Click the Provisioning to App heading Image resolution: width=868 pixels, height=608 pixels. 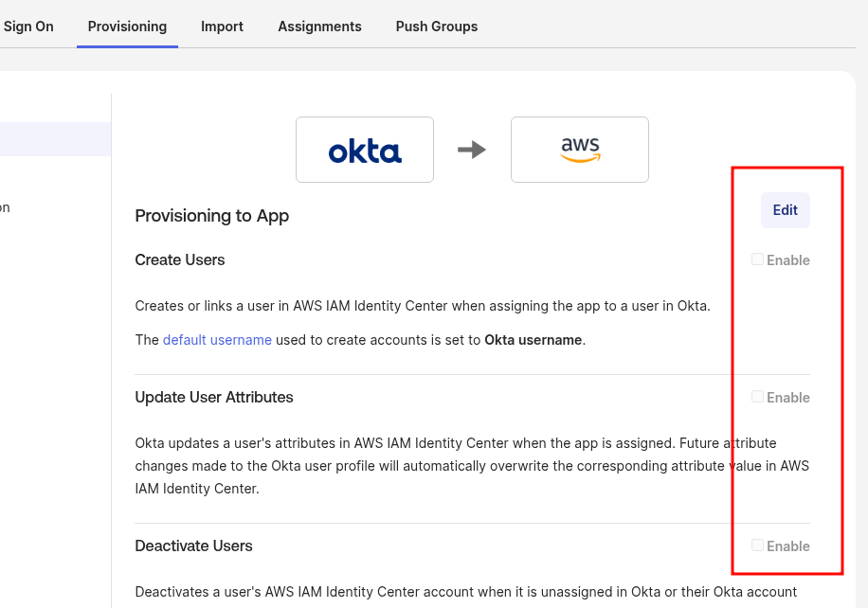[x=211, y=216]
